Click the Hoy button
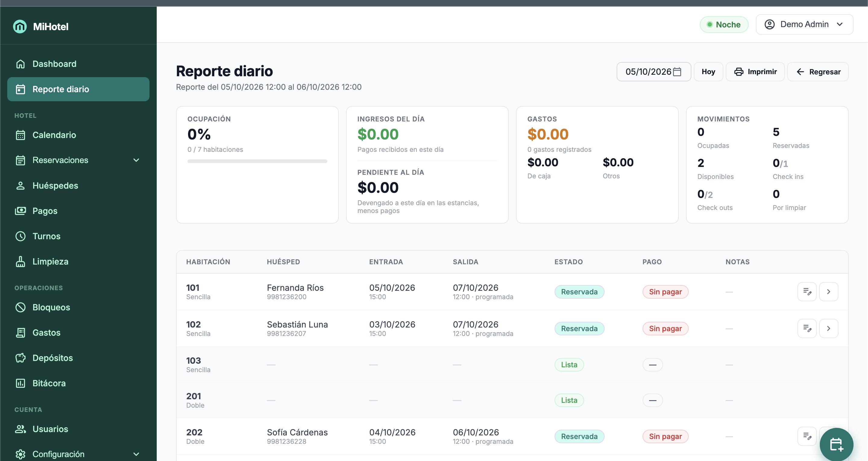 click(x=708, y=71)
